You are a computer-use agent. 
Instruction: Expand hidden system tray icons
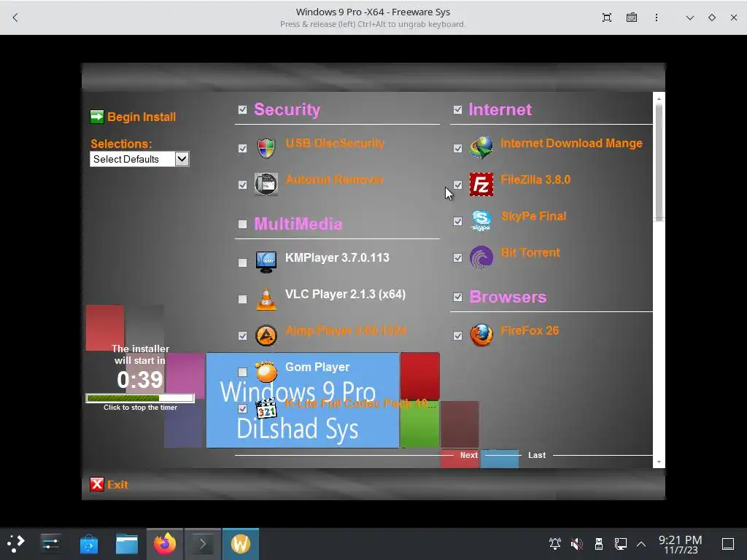(641, 543)
